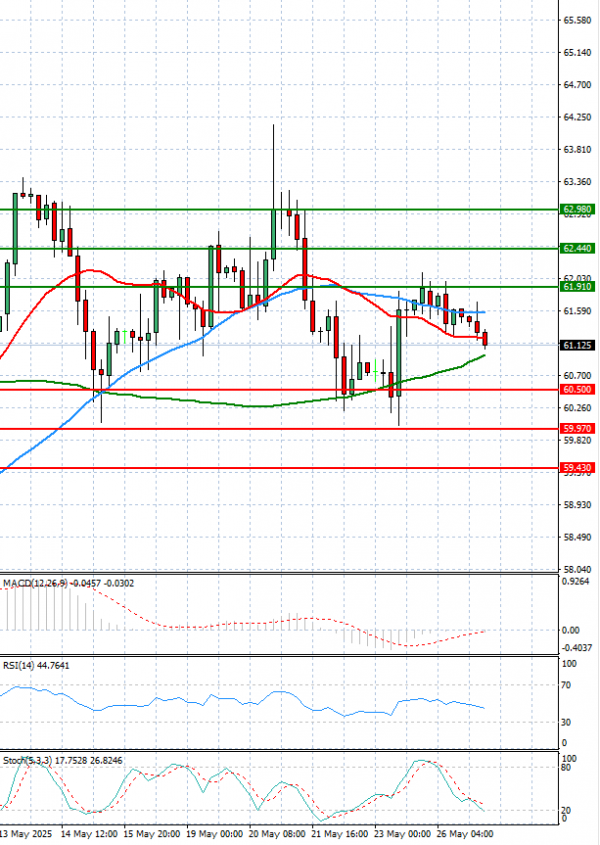Click the 64.700 price axis value
Viewport: 600px width, 845px height.
577,85
